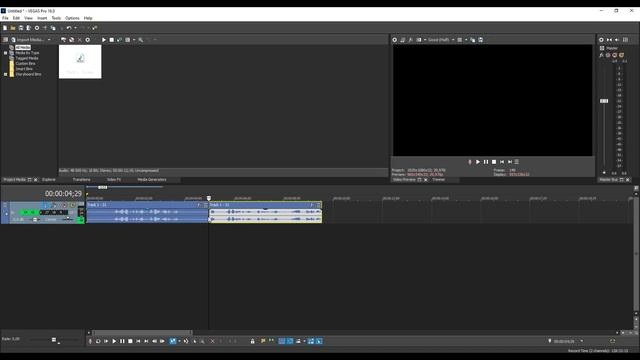Switch to the Video FX tab
640x360 pixels.
pyautogui.click(x=114, y=180)
